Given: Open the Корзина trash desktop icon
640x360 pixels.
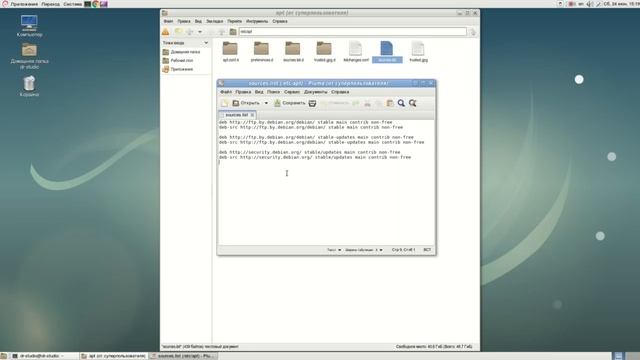Looking at the screenshot, I should [29, 86].
